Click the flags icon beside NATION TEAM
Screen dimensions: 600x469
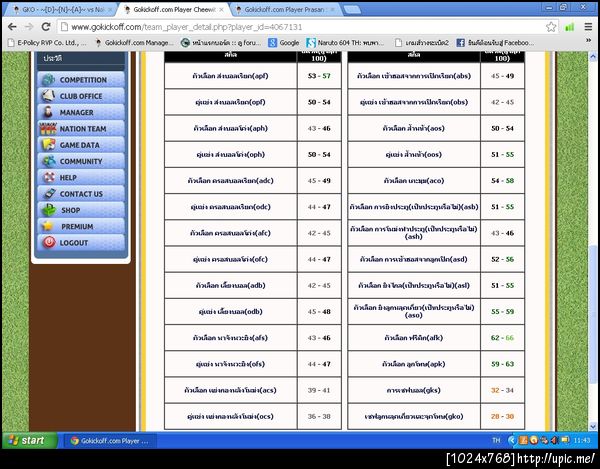[48, 129]
